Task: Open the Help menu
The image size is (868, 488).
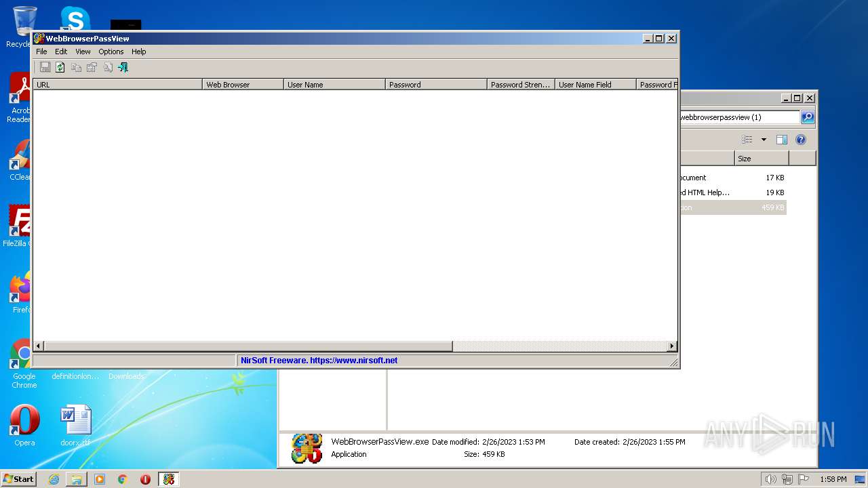Action: pos(138,52)
